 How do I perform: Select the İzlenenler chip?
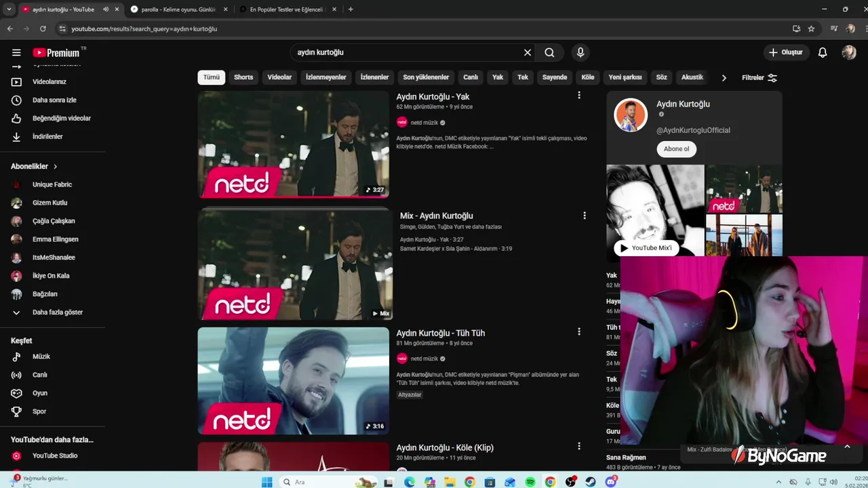click(x=374, y=77)
